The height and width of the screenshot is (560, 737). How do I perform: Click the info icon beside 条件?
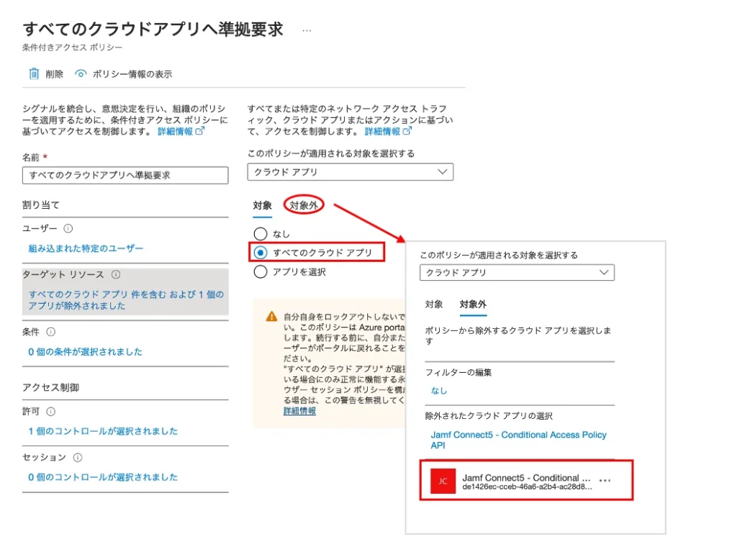coord(50,332)
